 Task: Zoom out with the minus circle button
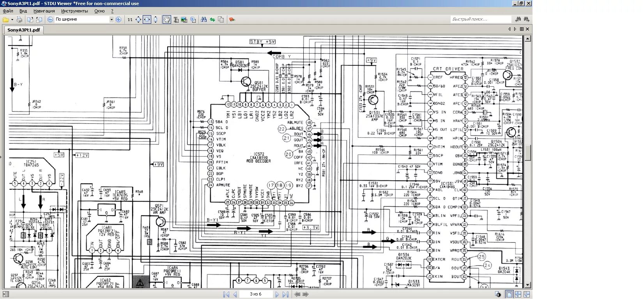tap(50, 19)
